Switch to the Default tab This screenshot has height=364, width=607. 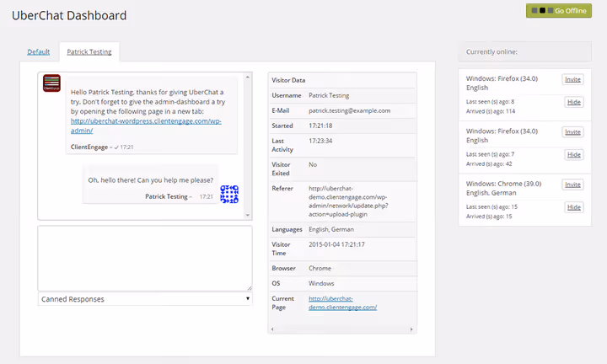point(38,52)
